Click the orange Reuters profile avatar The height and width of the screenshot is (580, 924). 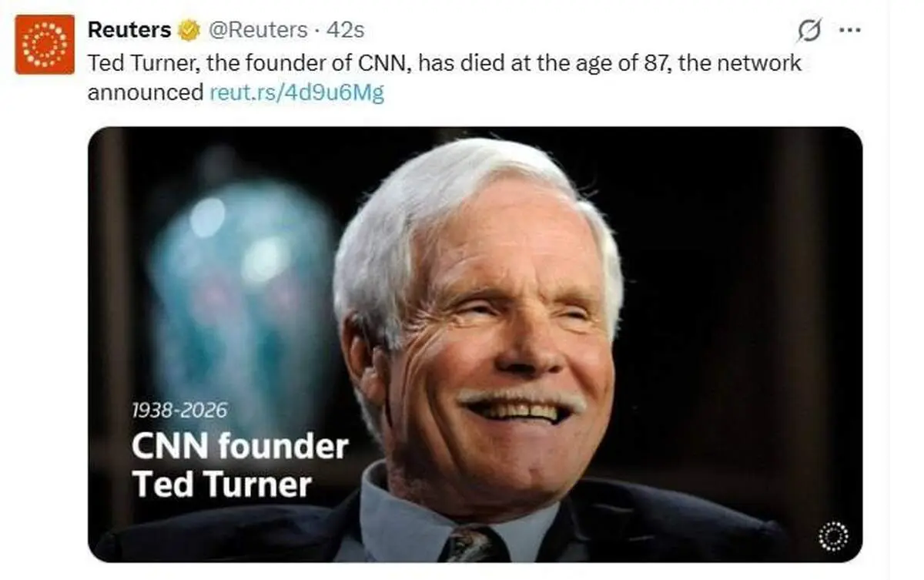click(x=45, y=45)
